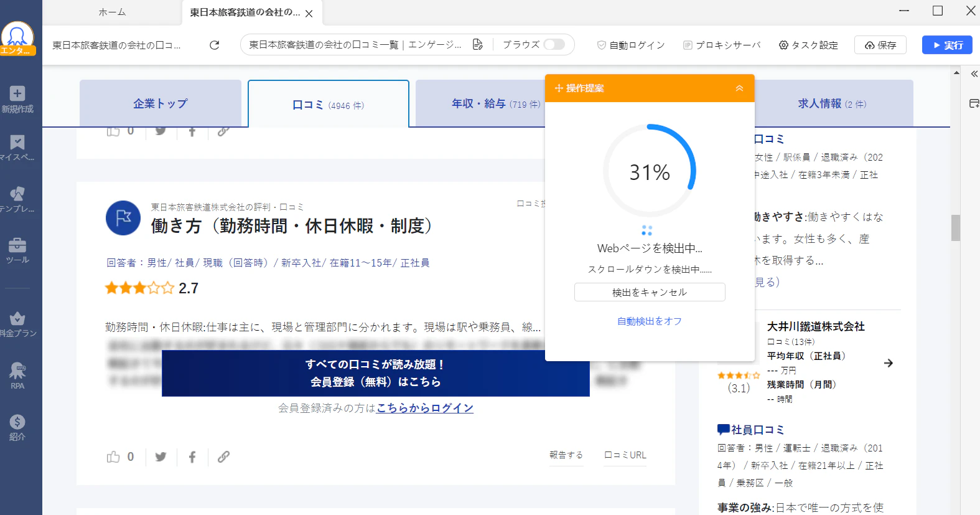Click 検出をキャンセル button

[650, 292]
